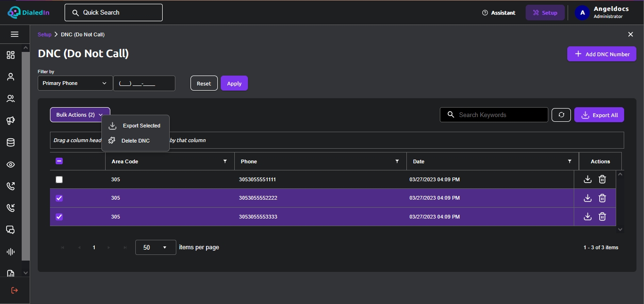Sort by the Area Code column header

(125, 161)
